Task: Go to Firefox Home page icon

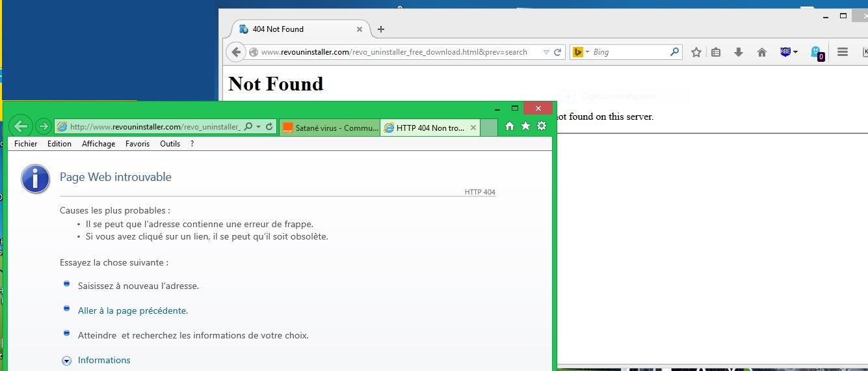Action: 762,52
